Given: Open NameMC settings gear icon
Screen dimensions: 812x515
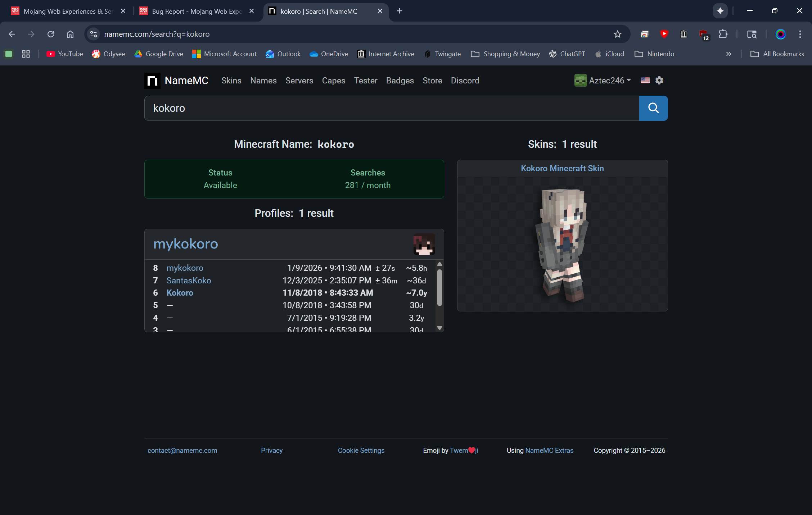Looking at the screenshot, I should click(659, 80).
